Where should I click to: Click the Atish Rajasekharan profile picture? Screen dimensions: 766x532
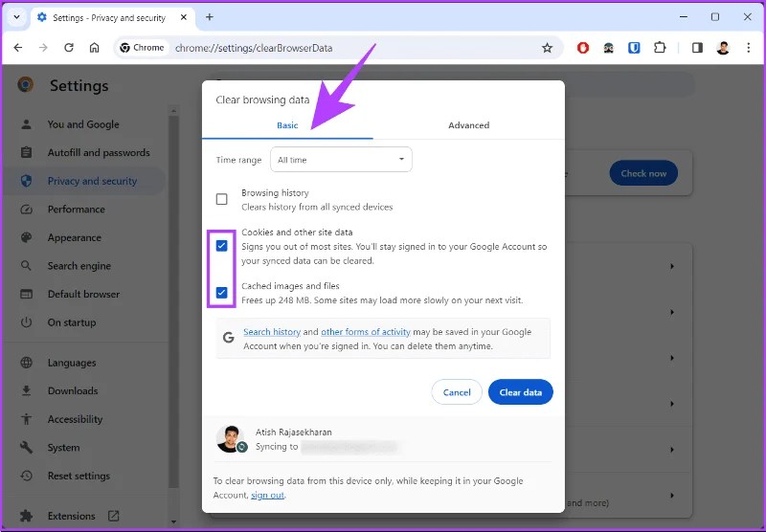(230, 438)
